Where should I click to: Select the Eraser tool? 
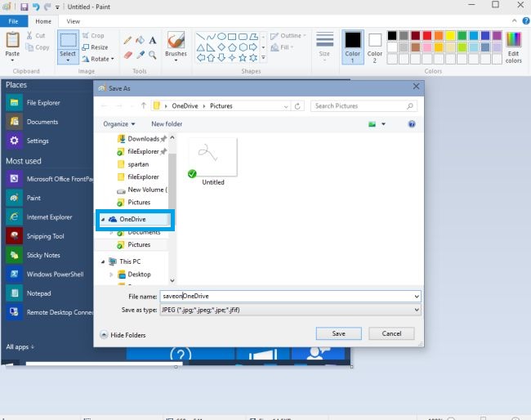pos(127,55)
